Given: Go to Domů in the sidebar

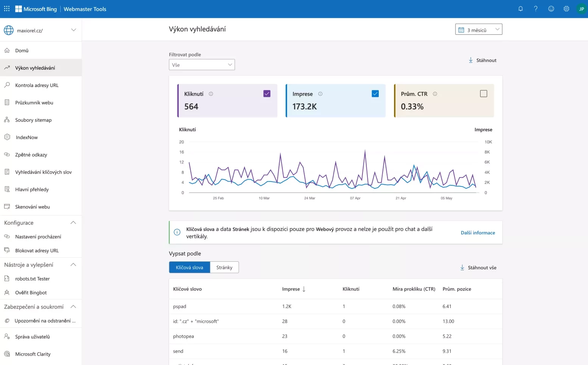Looking at the screenshot, I should [41, 50].
